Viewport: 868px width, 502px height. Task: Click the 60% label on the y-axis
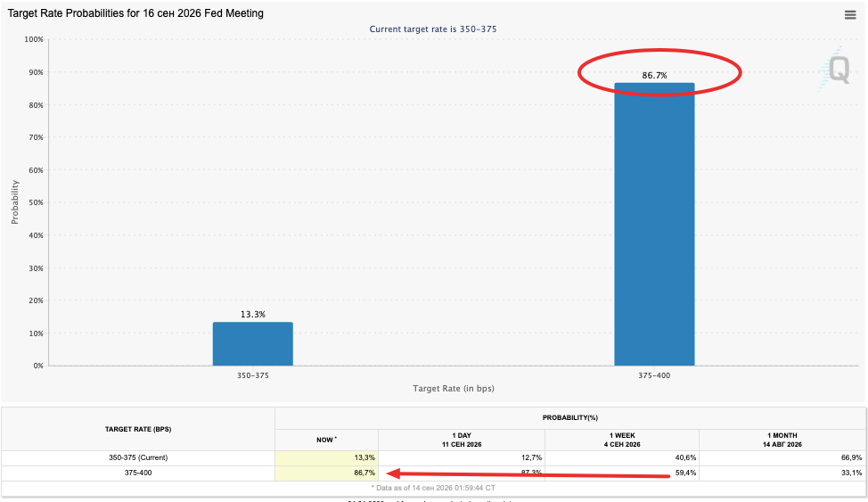pos(36,170)
